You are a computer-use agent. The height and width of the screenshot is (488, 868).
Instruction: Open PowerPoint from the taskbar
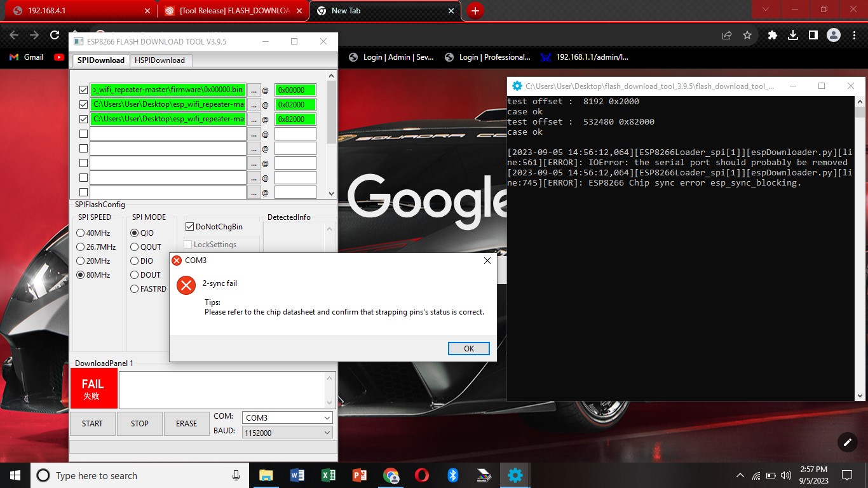[x=359, y=475]
